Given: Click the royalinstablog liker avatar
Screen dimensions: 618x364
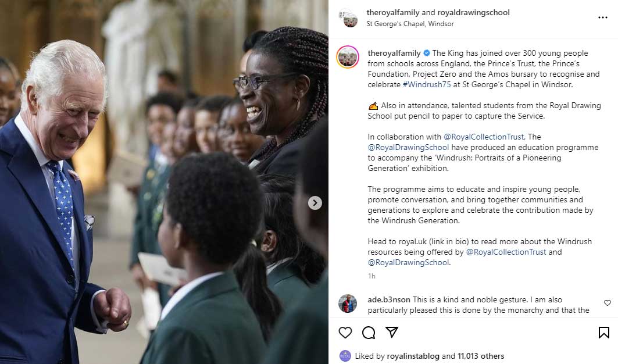Looking at the screenshot, I should (345, 356).
